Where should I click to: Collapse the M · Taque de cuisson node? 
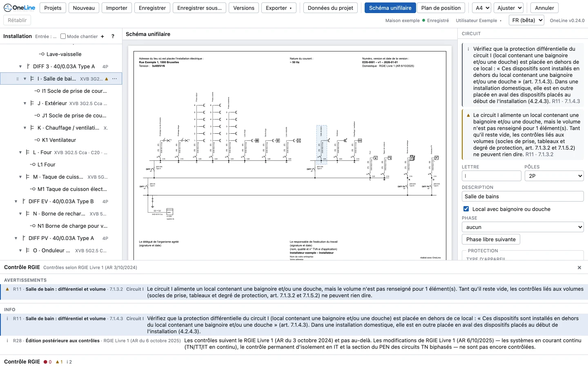point(20,177)
